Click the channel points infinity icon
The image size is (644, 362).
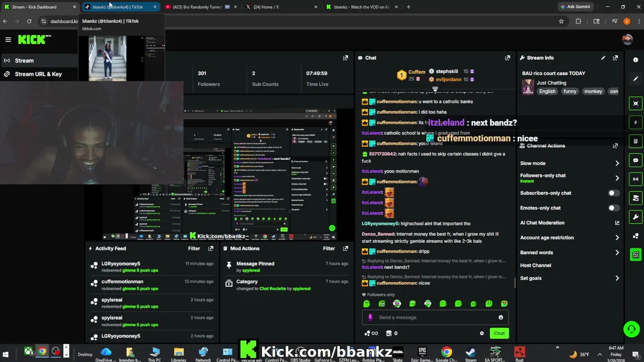(x=371, y=333)
